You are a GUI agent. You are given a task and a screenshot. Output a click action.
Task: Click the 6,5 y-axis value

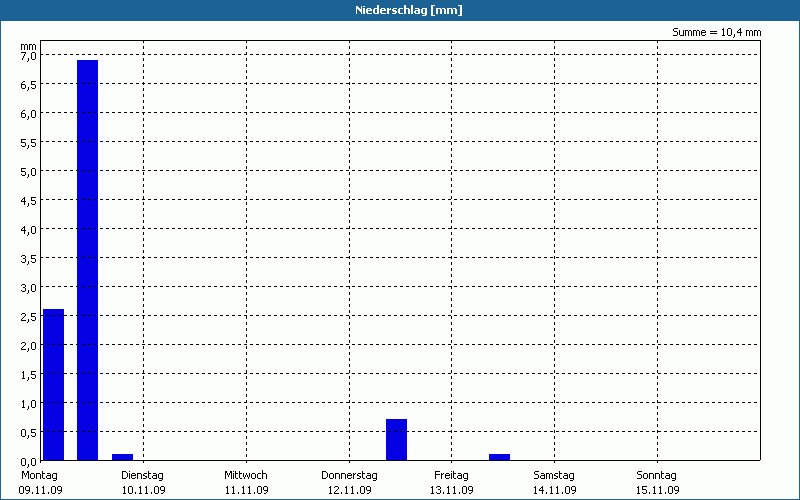[29, 85]
